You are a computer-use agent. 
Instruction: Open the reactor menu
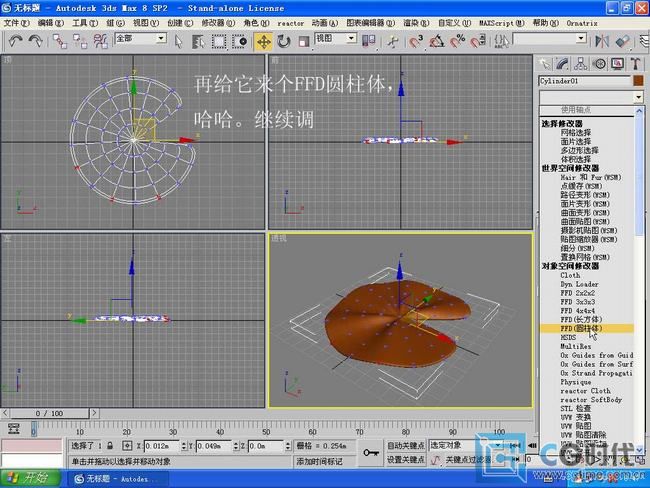[291, 24]
